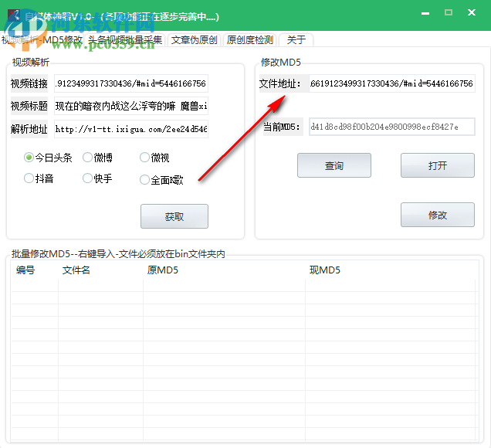Focus the 视频标题 text field

tap(131, 106)
